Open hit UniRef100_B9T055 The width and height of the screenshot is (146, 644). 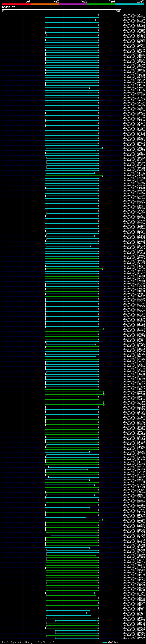[134, 20]
